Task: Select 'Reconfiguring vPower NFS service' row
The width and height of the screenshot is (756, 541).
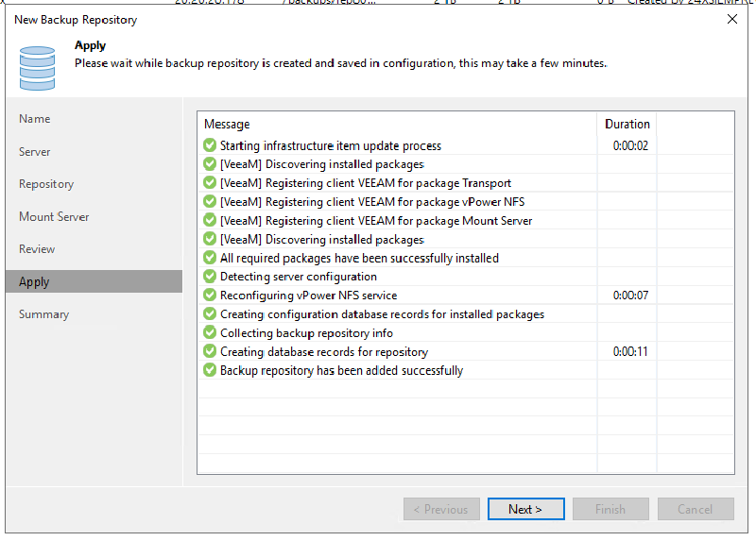Action: 466,296
